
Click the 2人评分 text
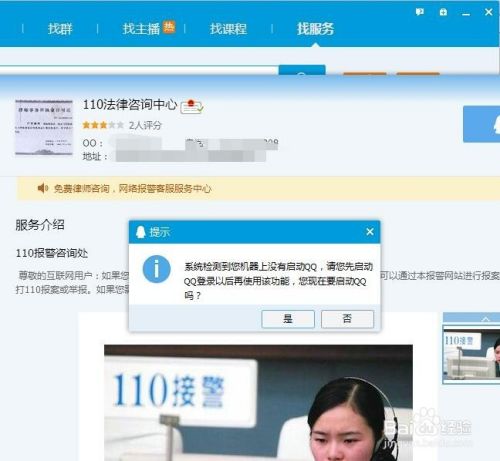coord(145,125)
